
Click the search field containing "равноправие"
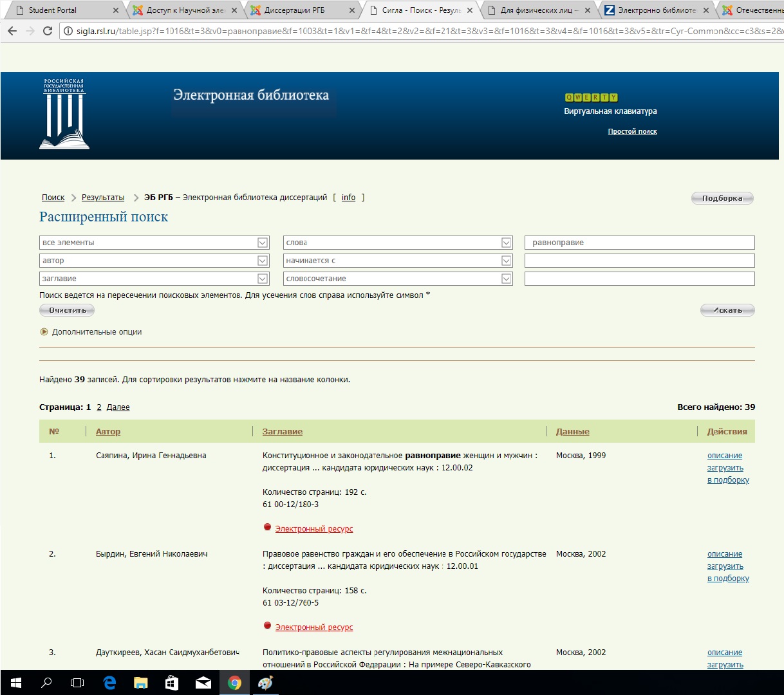point(639,243)
